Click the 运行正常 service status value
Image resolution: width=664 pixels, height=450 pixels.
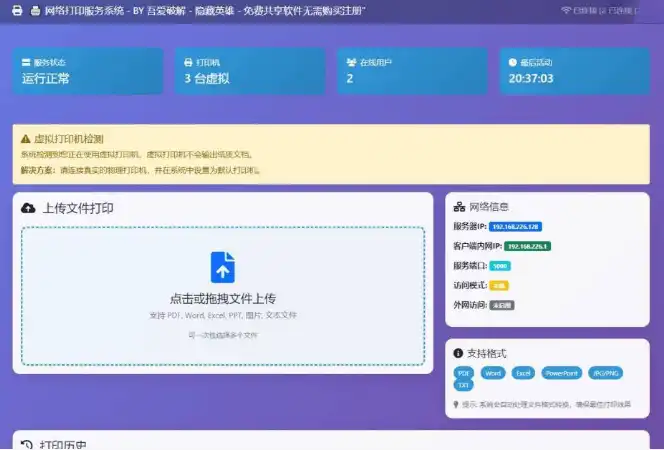coord(46,78)
